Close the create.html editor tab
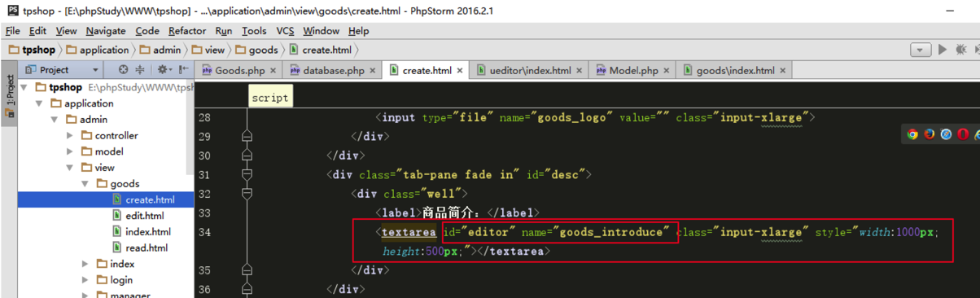 (459, 71)
